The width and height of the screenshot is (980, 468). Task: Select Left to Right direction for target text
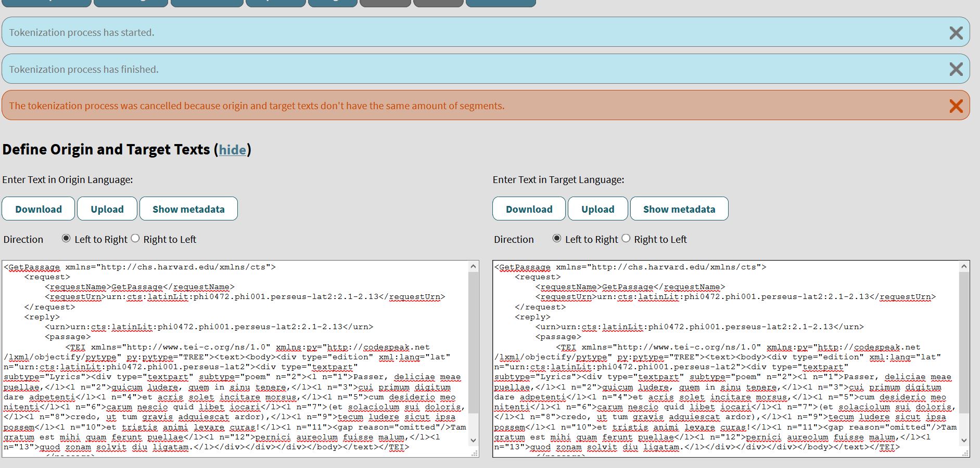[557, 238]
